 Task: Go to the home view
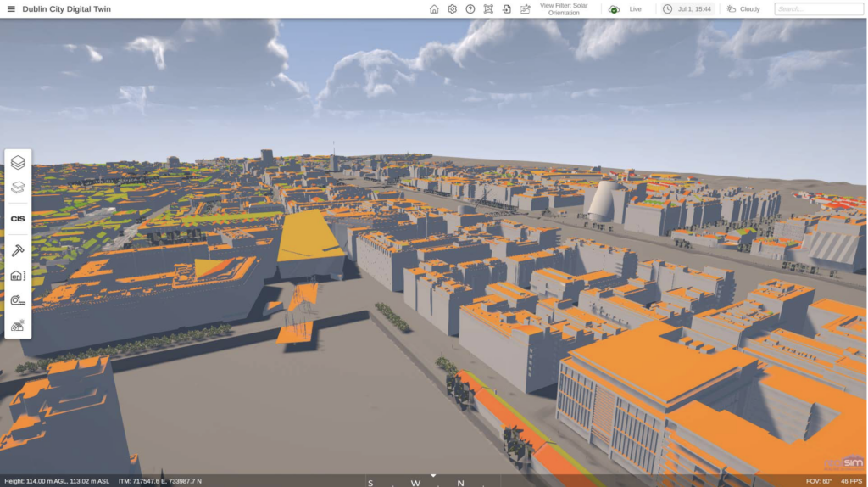coord(434,8)
